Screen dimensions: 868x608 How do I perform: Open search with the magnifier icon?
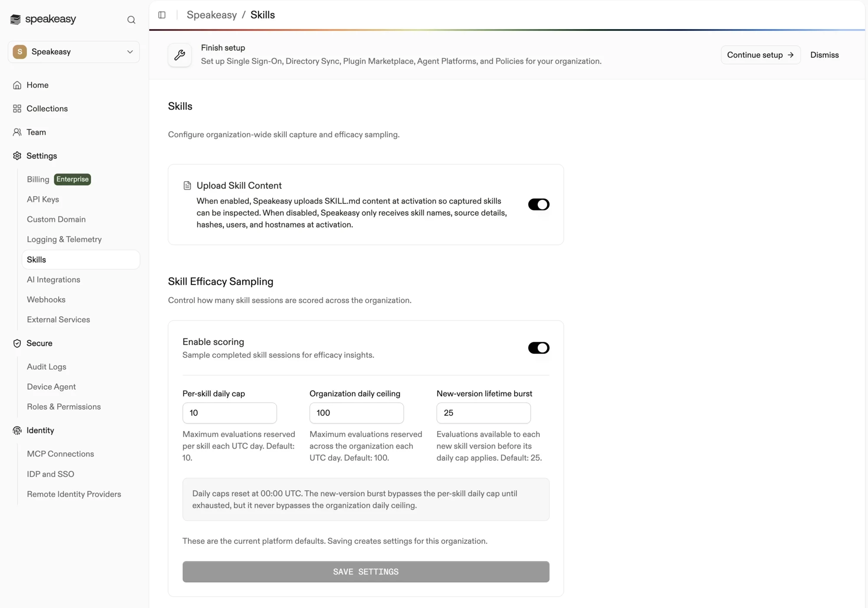point(131,20)
